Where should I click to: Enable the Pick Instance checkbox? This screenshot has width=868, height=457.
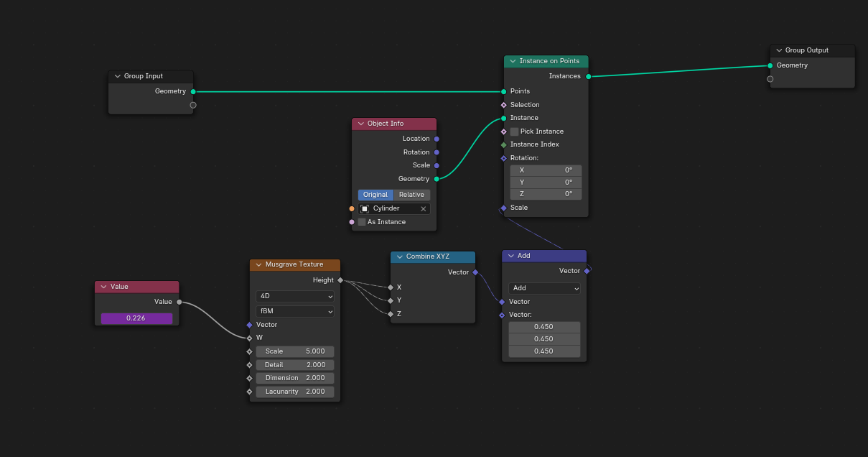tap(514, 131)
